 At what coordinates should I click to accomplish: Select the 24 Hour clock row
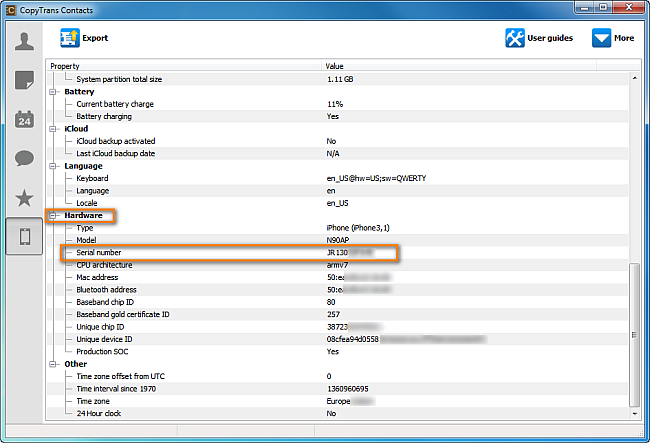338,414
